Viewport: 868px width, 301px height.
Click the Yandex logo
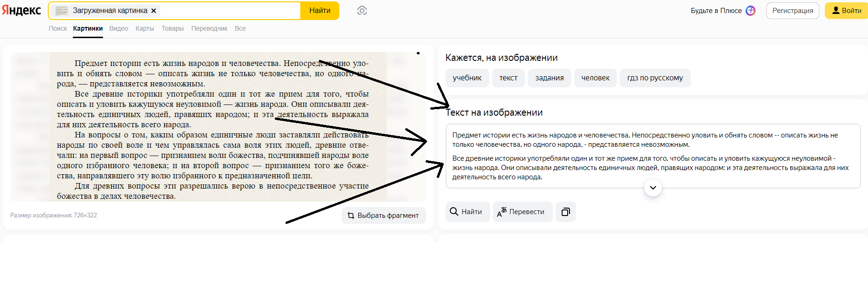tap(21, 10)
